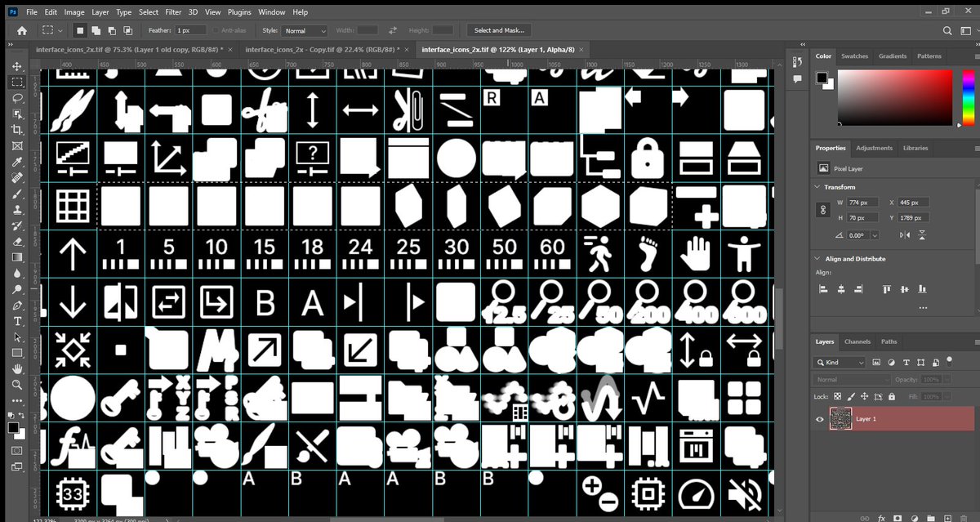Toggle Layer 1 visibility eye
The width and height of the screenshot is (980, 522).
point(820,419)
